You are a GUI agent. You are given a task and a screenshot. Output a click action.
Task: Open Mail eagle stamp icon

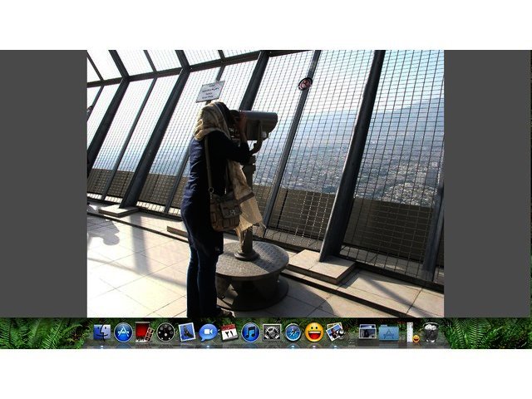[x=186, y=333]
